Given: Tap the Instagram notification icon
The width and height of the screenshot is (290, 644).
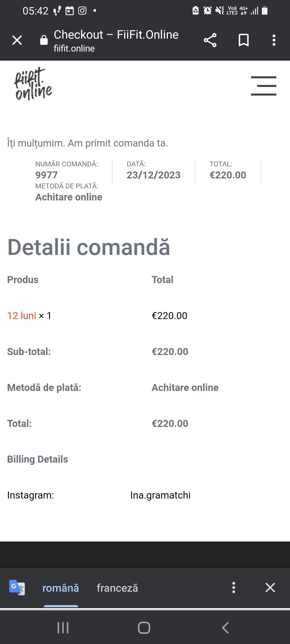Looking at the screenshot, I should 82,11.
